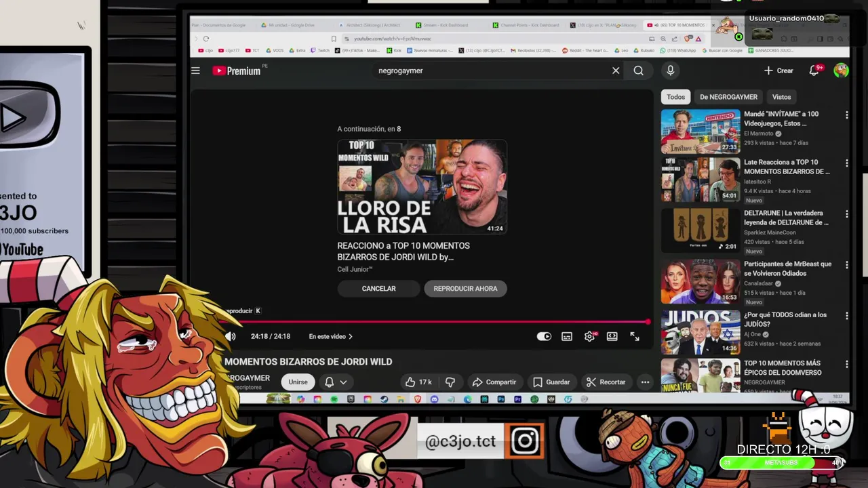Submit search with the magnifier icon
Screen dimensions: 868x488
tap(638, 70)
